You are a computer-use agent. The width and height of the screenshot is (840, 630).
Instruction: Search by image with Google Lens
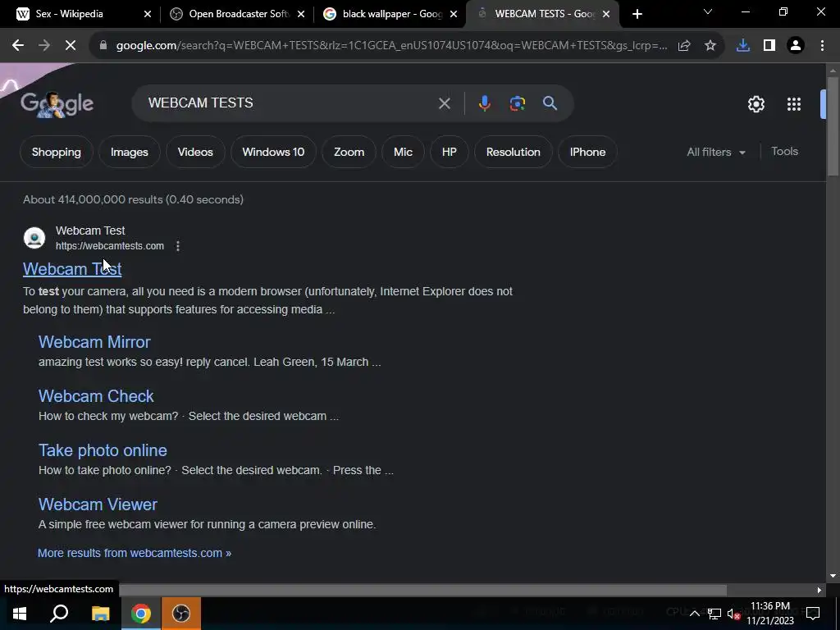coord(518,103)
